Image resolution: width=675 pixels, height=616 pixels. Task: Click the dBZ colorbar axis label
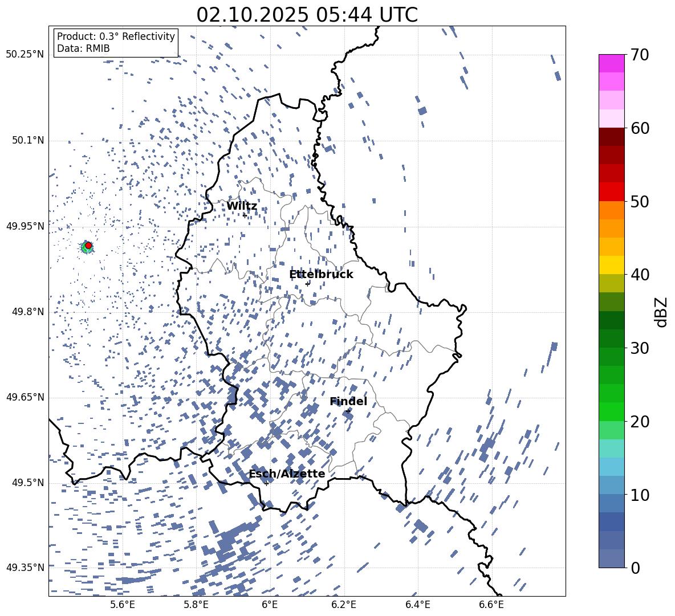pos(661,312)
